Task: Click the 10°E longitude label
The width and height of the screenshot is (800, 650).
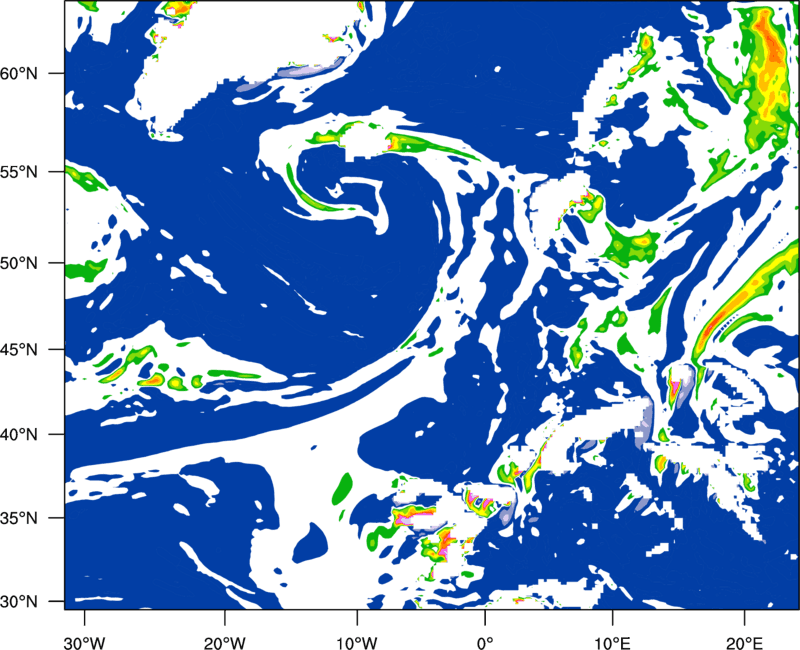Action: tap(612, 643)
